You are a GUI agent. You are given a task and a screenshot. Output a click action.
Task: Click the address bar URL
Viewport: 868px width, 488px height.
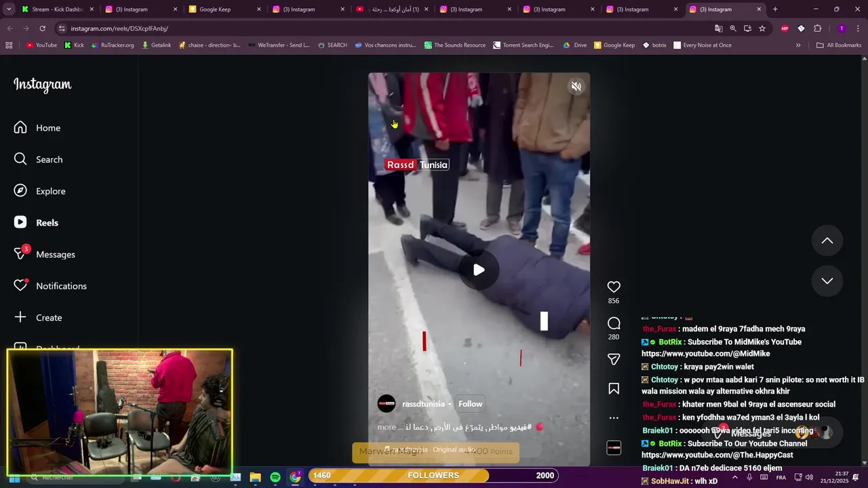pos(119,28)
